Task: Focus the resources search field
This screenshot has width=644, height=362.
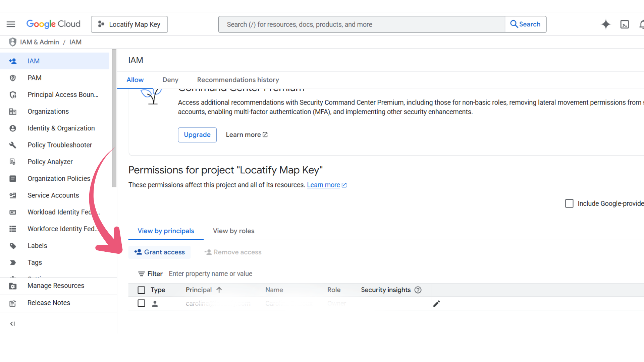Action: click(x=362, y=24)
